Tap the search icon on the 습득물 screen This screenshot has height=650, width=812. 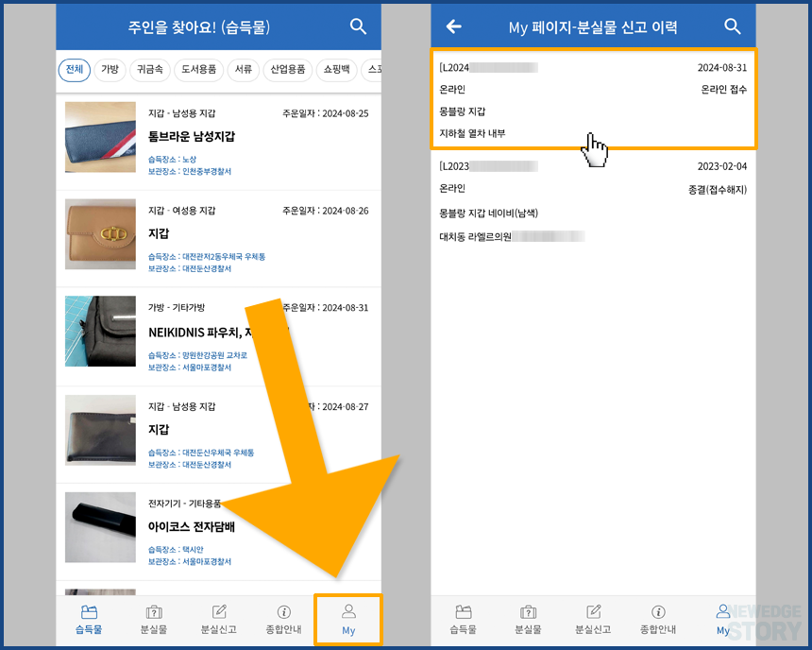(x=357, y=26)
